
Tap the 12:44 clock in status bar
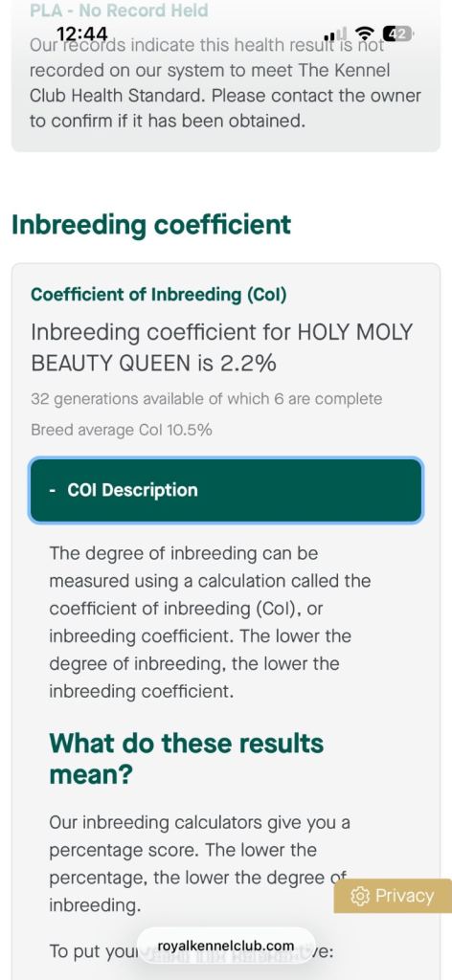click(82, 33)
